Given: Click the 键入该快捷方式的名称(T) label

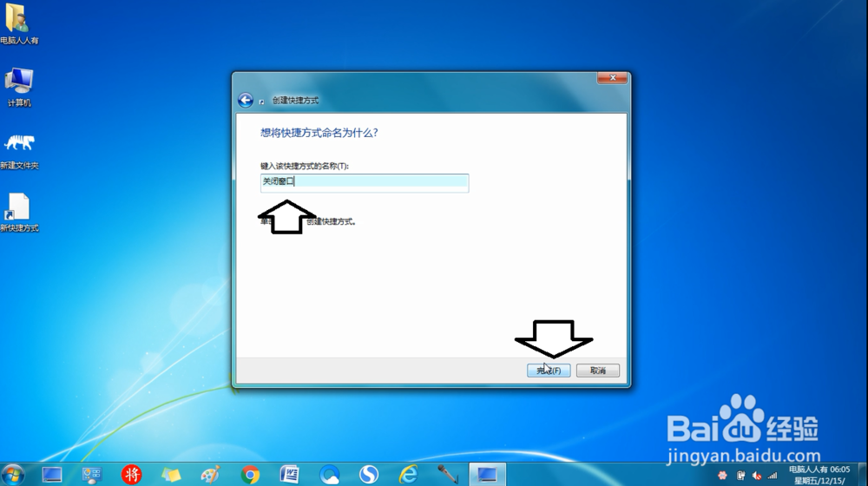Looking at the screenshot, I should pyautogui.click(x=305, y=166).
